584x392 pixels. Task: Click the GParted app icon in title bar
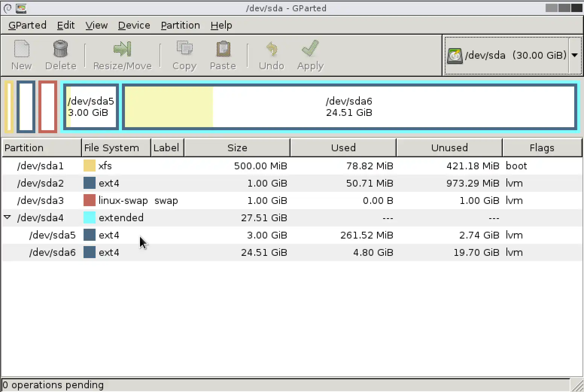[x=21, y=8]
